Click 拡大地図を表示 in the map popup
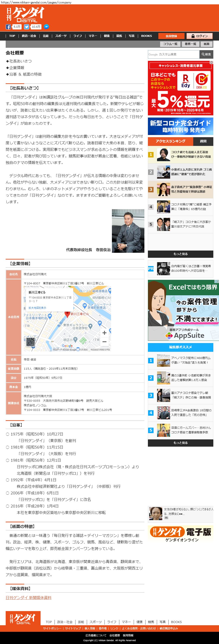 pos(37,308)
